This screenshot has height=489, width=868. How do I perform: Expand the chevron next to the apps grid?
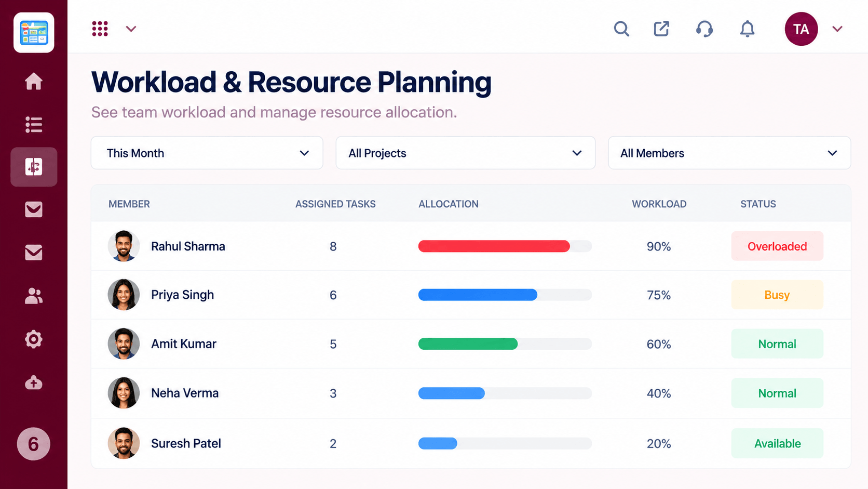(x=131, y=29)
